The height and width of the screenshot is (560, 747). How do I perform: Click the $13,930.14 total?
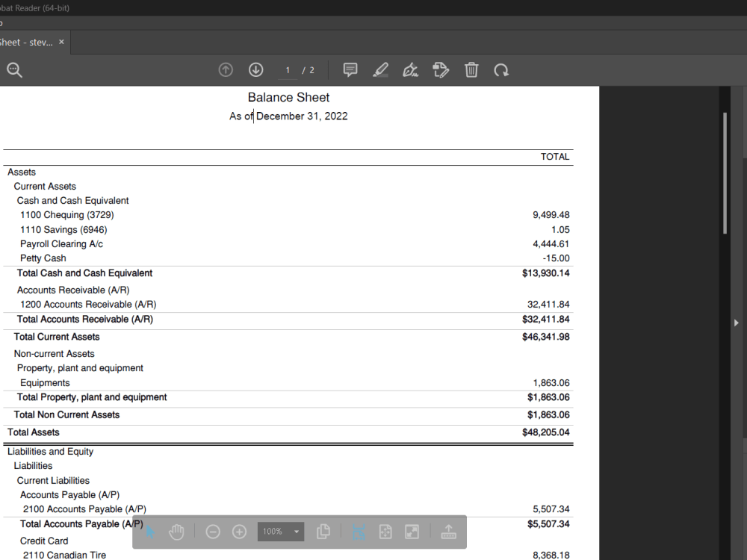coord(546,273)
